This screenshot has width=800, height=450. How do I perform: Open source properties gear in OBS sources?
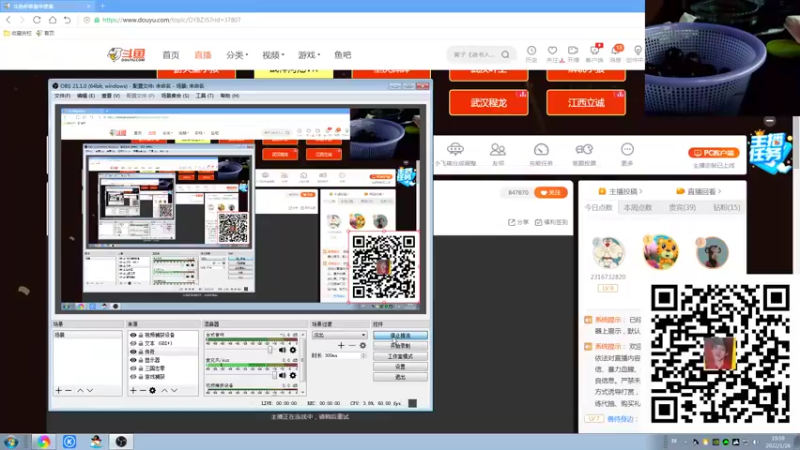tap(153, 390)
